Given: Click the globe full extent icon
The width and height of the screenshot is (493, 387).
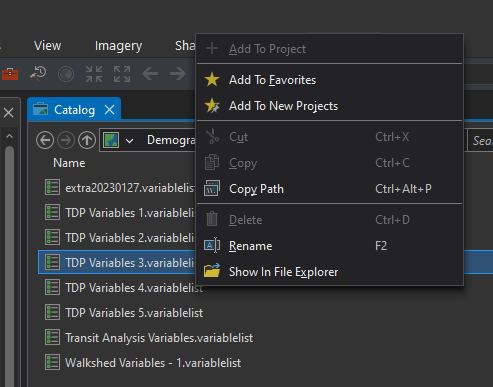Looking at the screenshot, I should [x=66, y=74].
